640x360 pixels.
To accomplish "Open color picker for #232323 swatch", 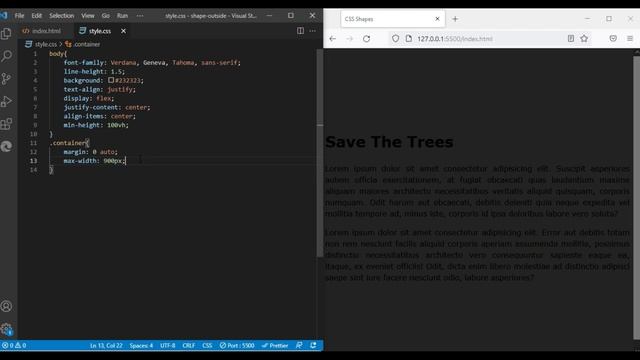I will pos(111,80).
